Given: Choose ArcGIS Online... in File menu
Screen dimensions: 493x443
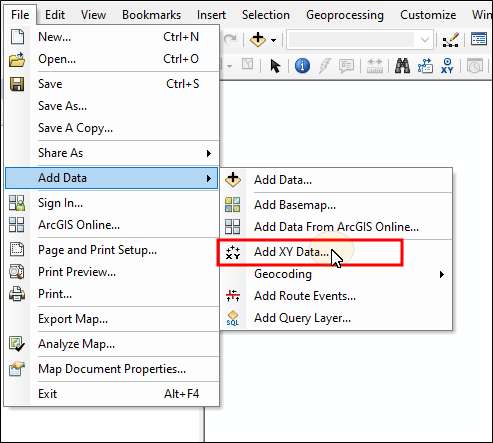Looking at the screenshot, I should [x=112, y=225].
